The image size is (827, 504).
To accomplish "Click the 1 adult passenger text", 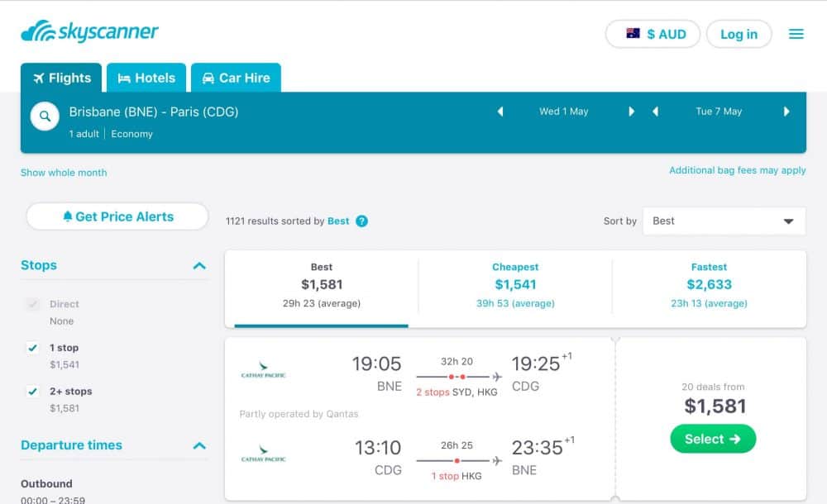I will 84,134.
